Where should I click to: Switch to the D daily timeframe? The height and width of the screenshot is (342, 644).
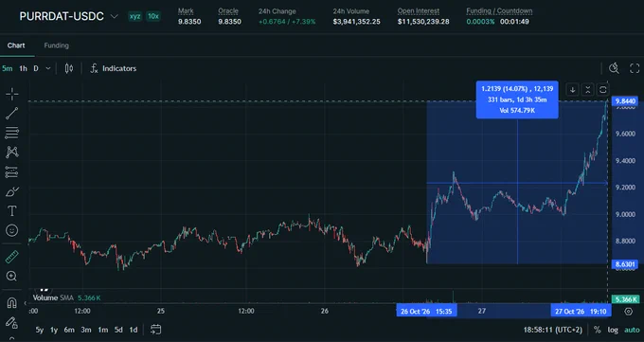tap(36, 68)
